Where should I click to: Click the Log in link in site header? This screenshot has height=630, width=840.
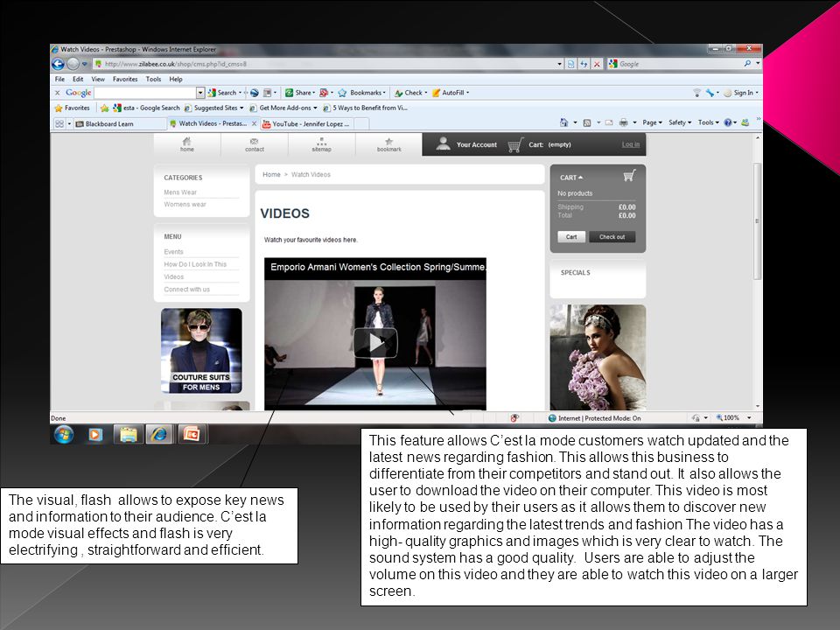pyautogui.click(x=631, y=144)
